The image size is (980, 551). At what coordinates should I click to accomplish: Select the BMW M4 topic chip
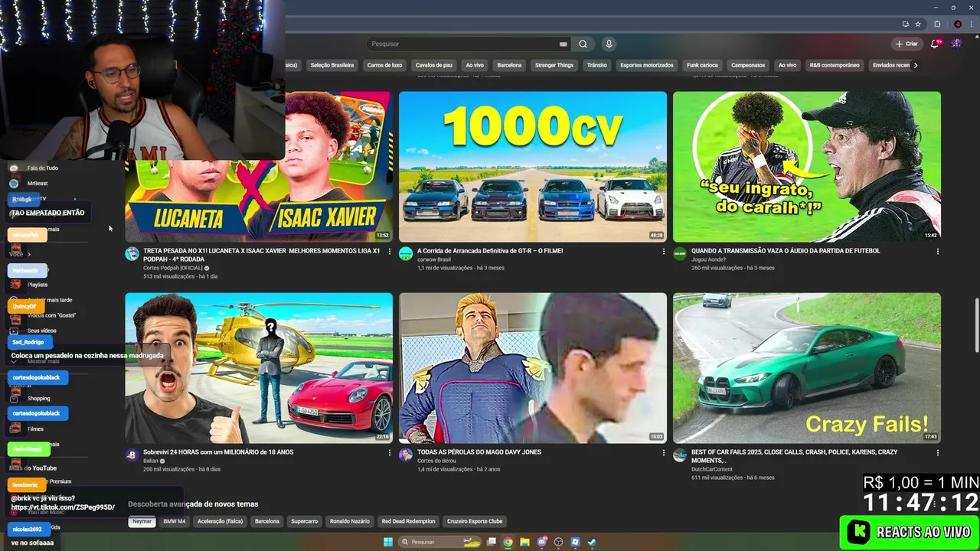point(175,521)
